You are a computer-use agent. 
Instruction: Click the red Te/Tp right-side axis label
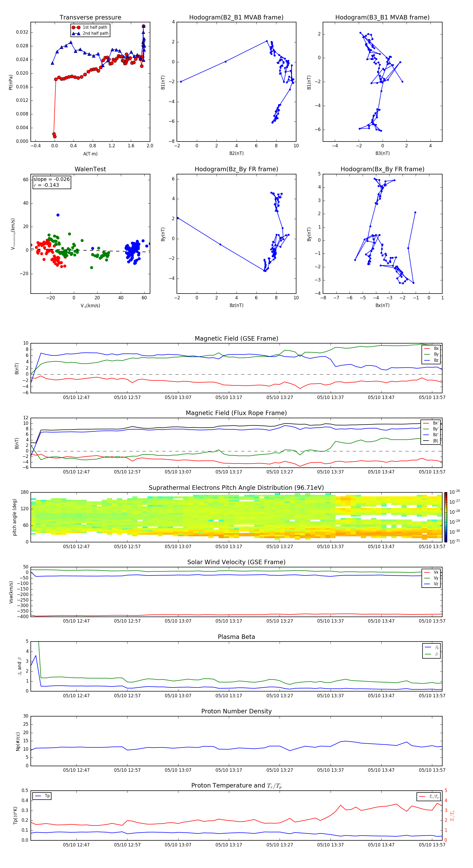pos(453,815)
